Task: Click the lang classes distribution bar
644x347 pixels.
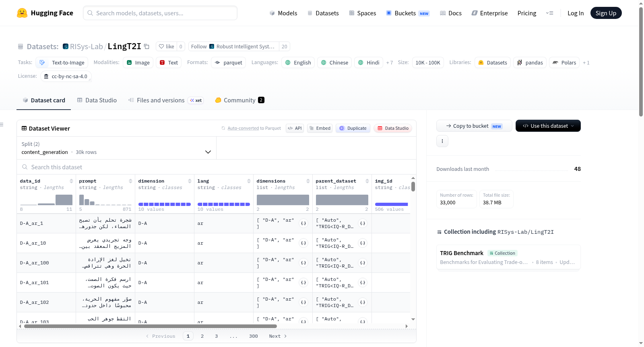Action: pos(224,204)
